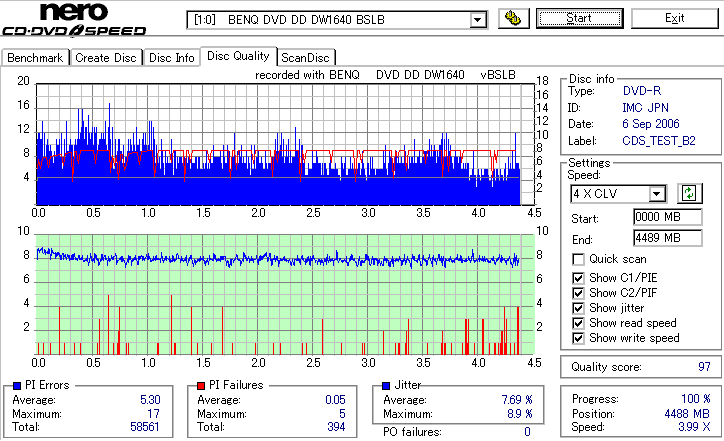Click the Jitter maximum 8.9 %
This screenshot has width=724, height=441.
(x=519, y=414)
